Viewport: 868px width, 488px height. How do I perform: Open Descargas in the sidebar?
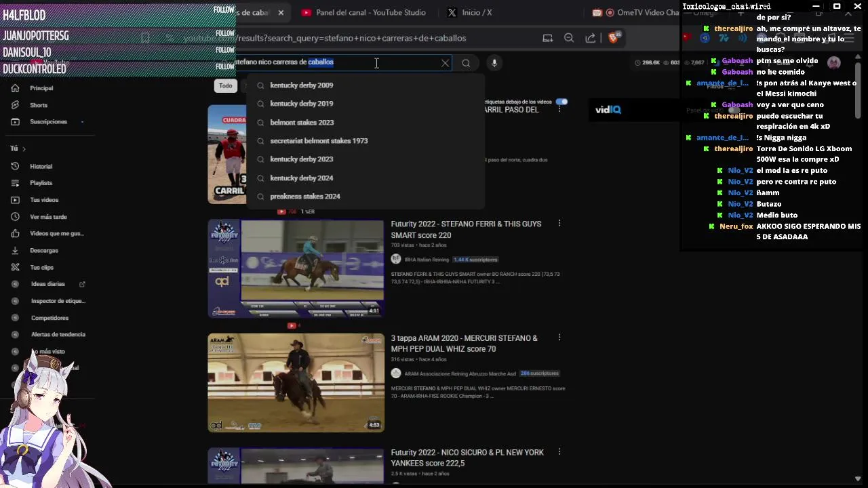pos(44,250)
